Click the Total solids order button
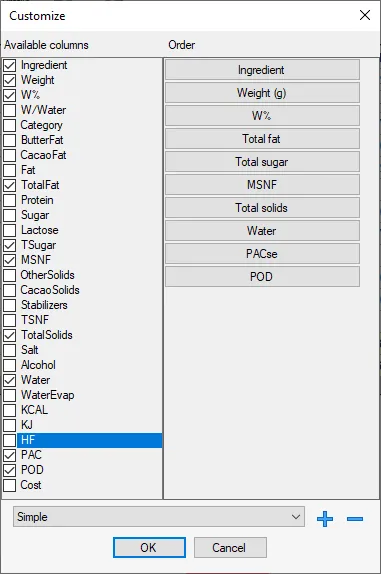The image size is (381, 574). (262, 208)
